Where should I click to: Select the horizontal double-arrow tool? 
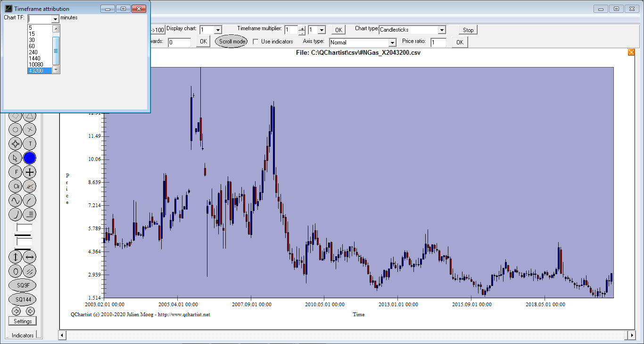pyautogui.click(x=30, y=257)
